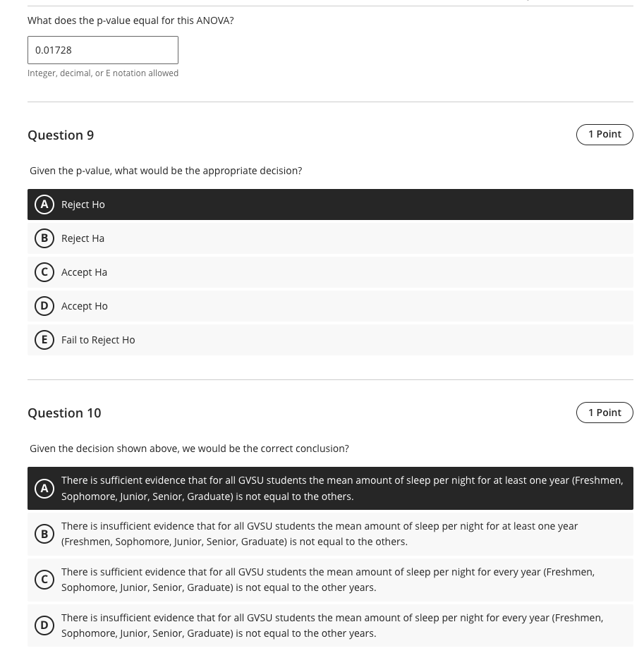This screenshot has width=644, height=653.
Task: Select letter B circle for Reject Ha
Action: coord(44,238)
